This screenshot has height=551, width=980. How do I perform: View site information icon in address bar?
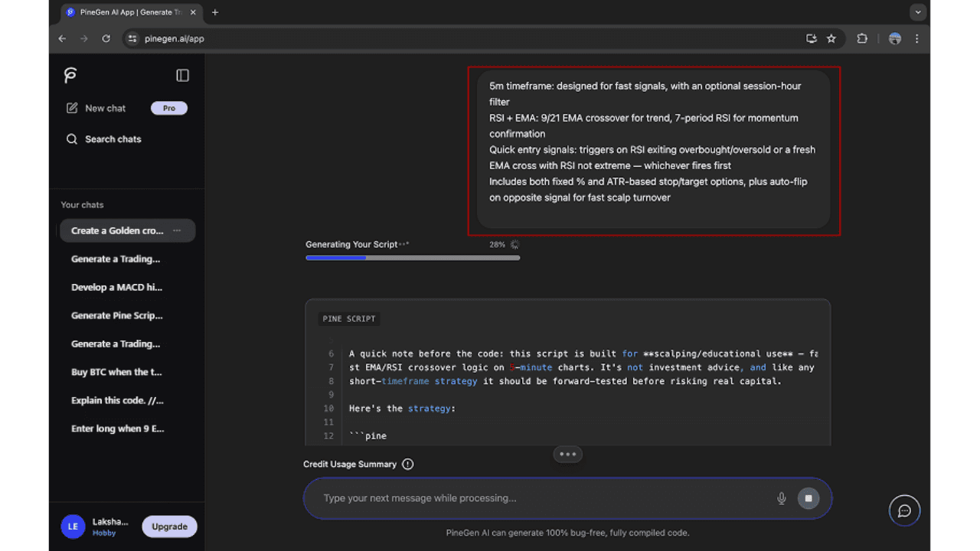pos(132,38)
